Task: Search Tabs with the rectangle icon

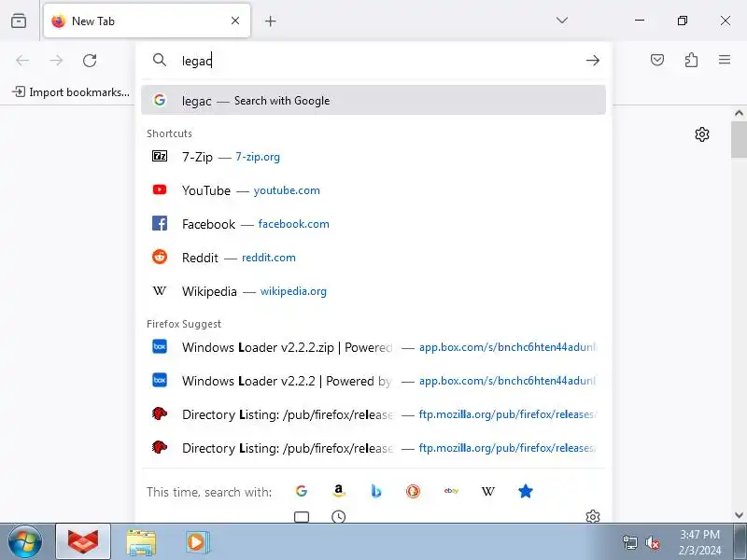Action: (302, 517)
